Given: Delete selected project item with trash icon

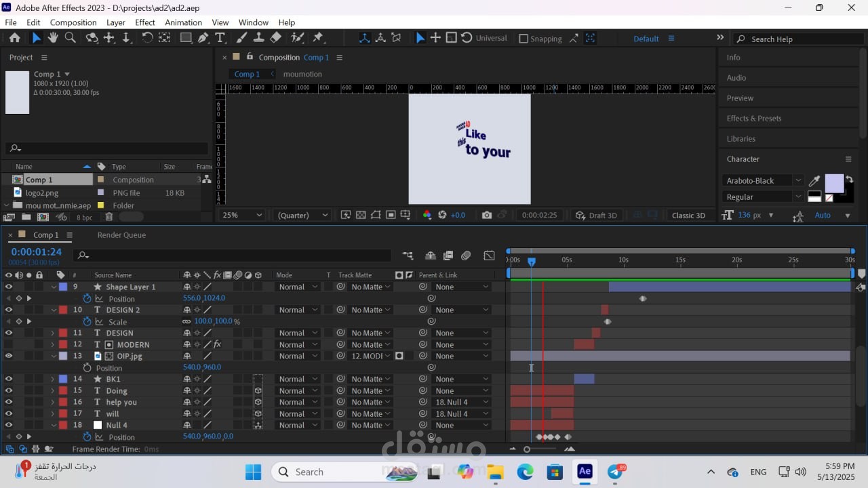Looking at the screenshot, I should tap(108, 217).
